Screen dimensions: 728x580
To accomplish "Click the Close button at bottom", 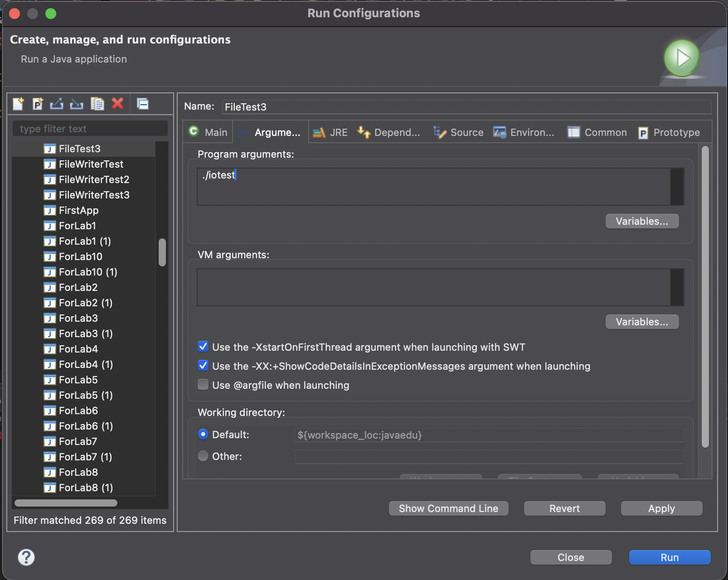I will click(x=571, y=557).
